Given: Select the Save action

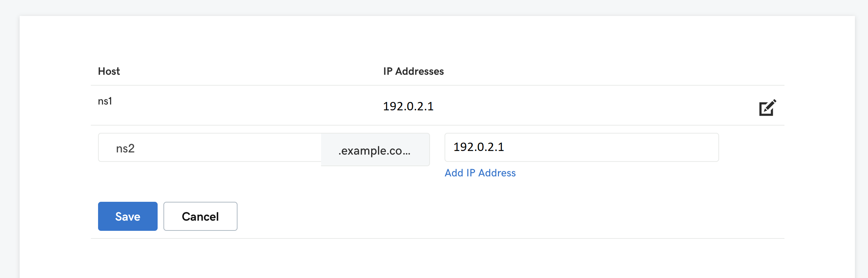Looking at the screenshot, I should coord(127,216).
